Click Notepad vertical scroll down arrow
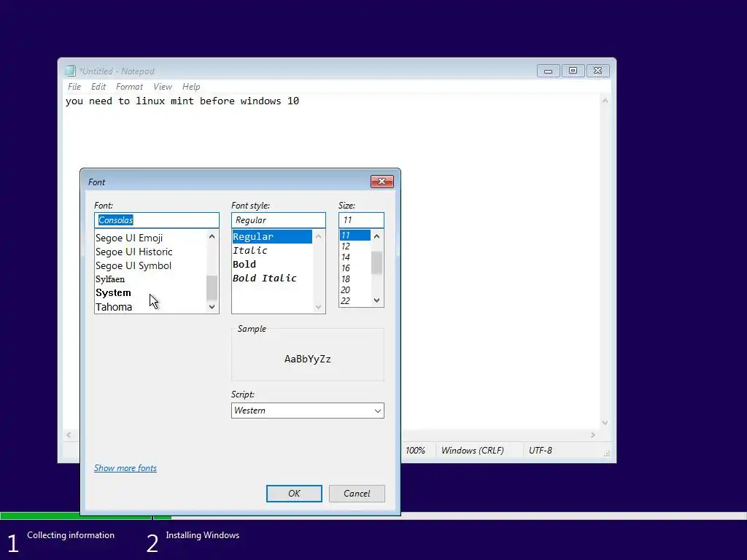This screenshot has height=560, width=747. (605, 423)
